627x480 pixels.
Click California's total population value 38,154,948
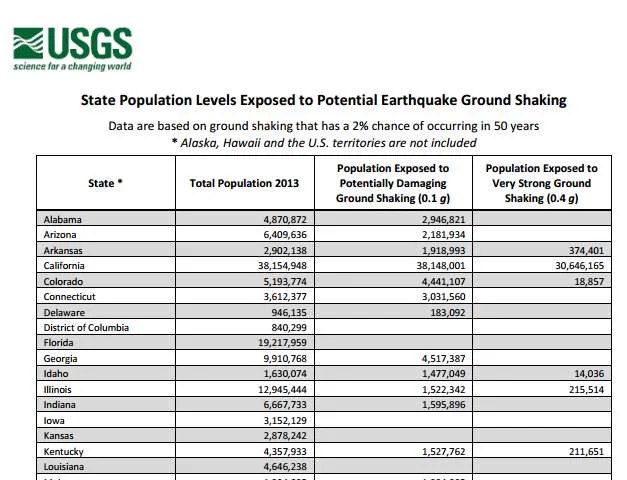click(282, 266)
